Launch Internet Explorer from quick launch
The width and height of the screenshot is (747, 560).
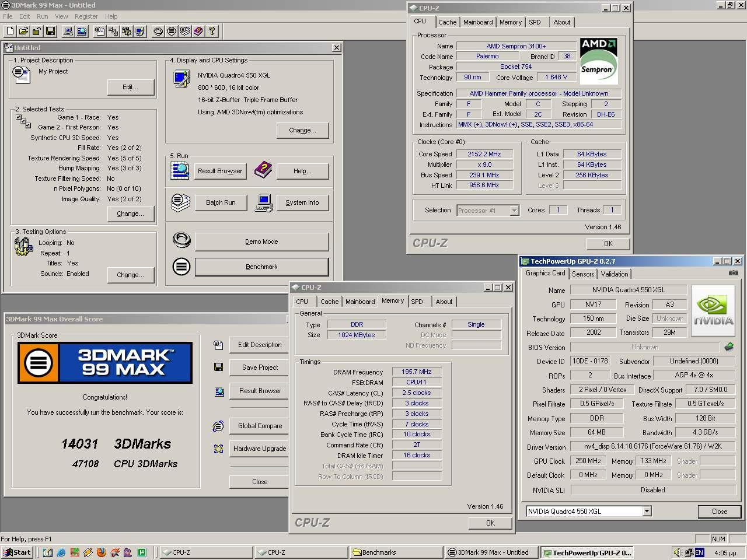(61, 552)
